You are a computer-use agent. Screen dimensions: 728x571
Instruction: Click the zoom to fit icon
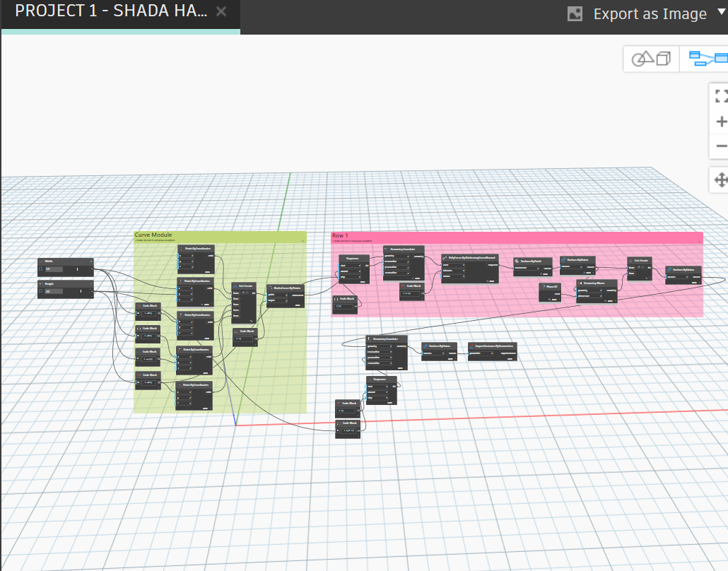(721, 97)
